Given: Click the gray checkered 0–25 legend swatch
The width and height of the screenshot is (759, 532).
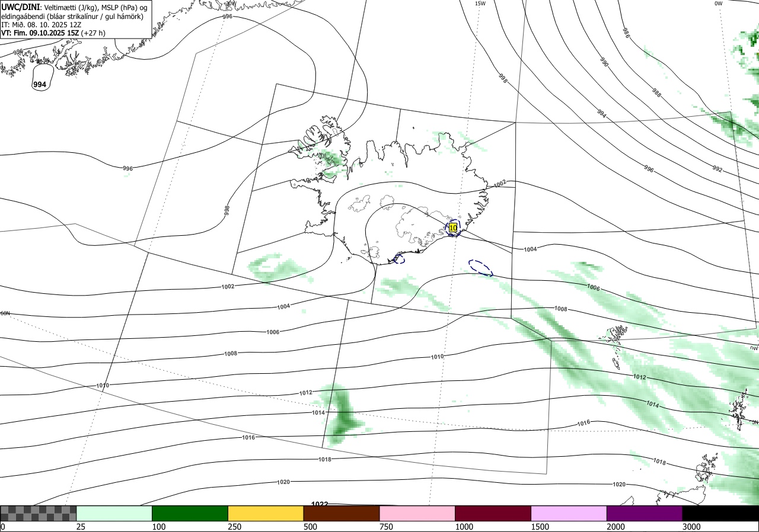Looking at the screenshot, I should (x=39, y=513).
